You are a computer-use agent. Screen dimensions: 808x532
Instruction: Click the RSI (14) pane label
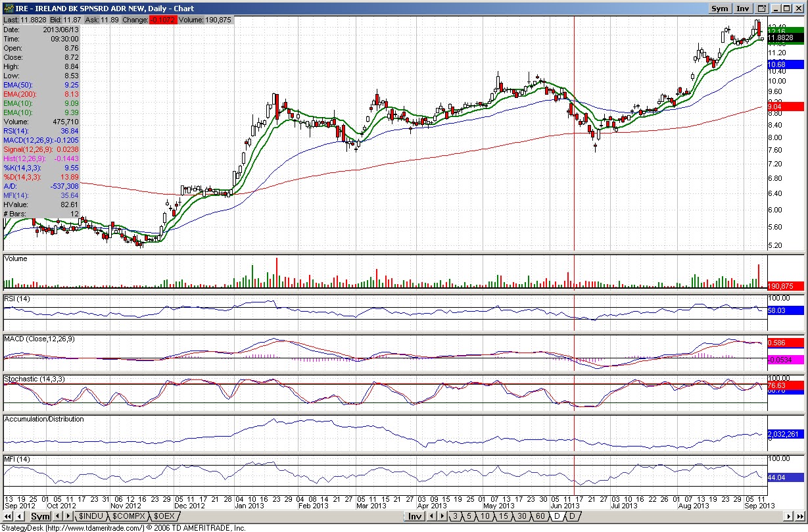coord(18,299)
